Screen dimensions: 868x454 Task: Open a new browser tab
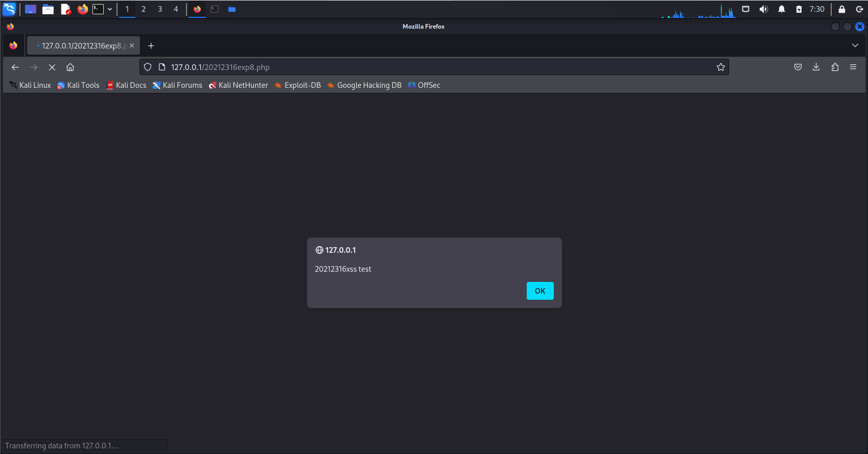[151, 45]
